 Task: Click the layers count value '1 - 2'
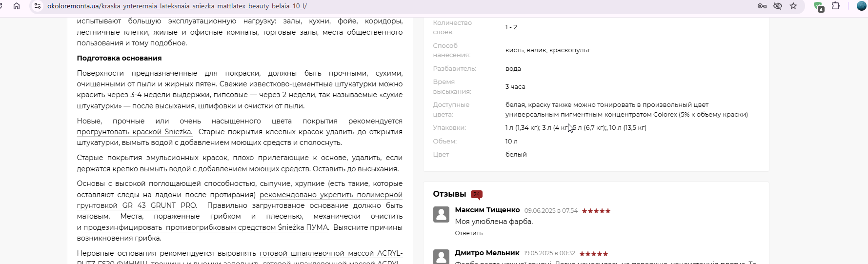coord(511,27)
